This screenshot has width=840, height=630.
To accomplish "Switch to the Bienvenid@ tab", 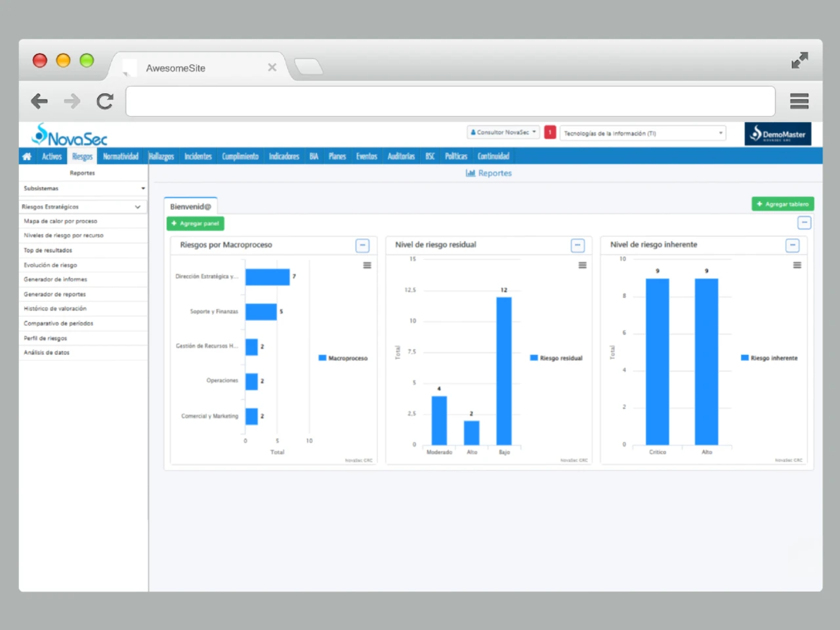I will (190, 207).
